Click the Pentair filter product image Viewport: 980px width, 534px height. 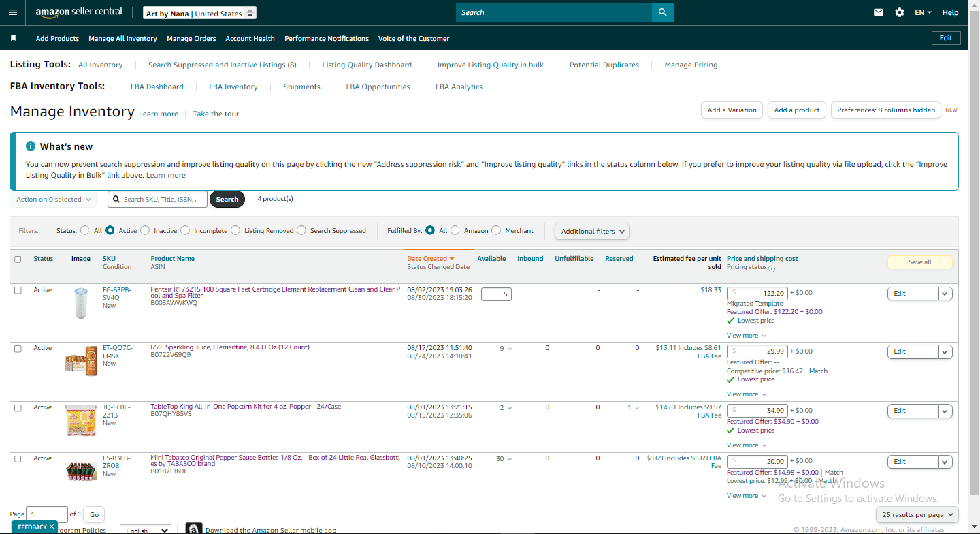[x=81, y=303]
